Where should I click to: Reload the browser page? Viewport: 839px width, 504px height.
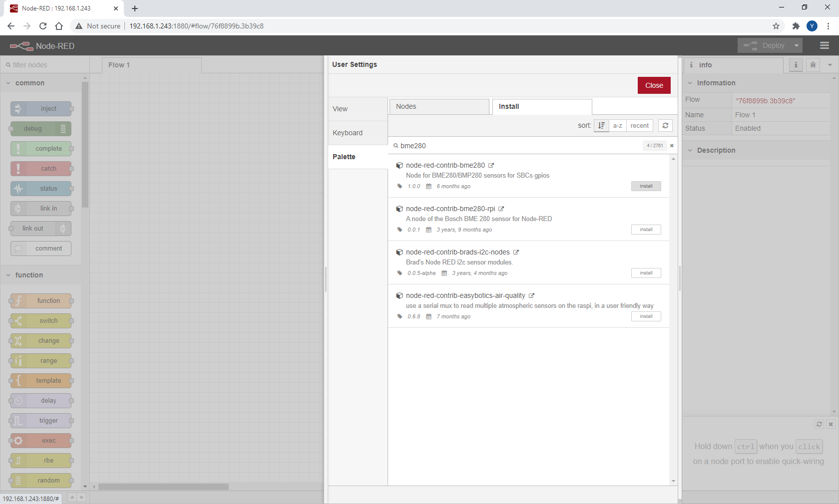pyautogui.click(x=43, y=26)
